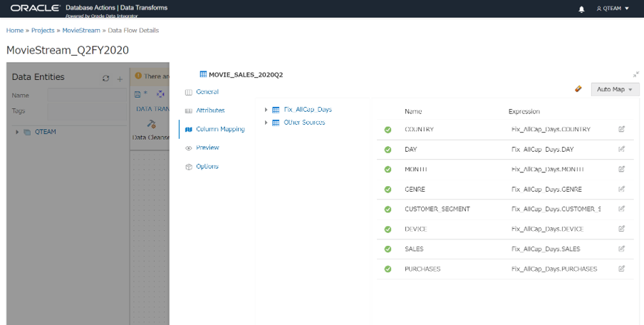Viewport: 644px width, 325px height.
Task: Collapse the properties panel via corner arrows
Action: [x=635, y=74]
